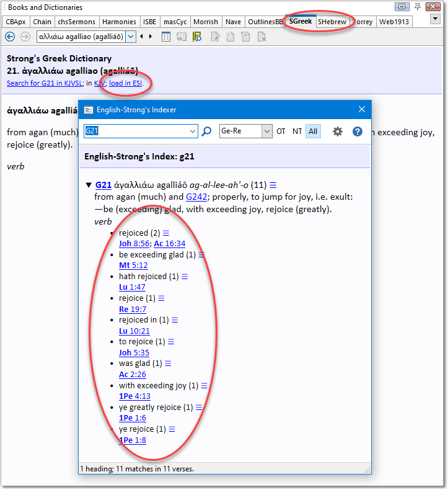Click the new entry page icon
This screenshot has height=490, width=448.
(231, 37)
